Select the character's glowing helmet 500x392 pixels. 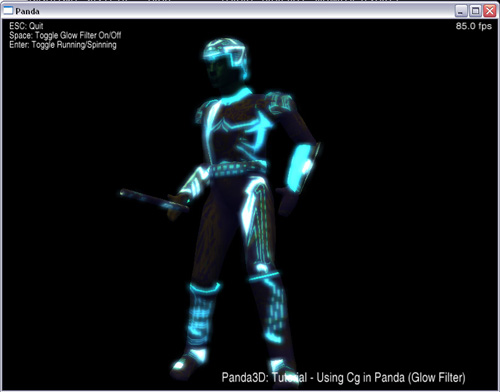[226, 56]
